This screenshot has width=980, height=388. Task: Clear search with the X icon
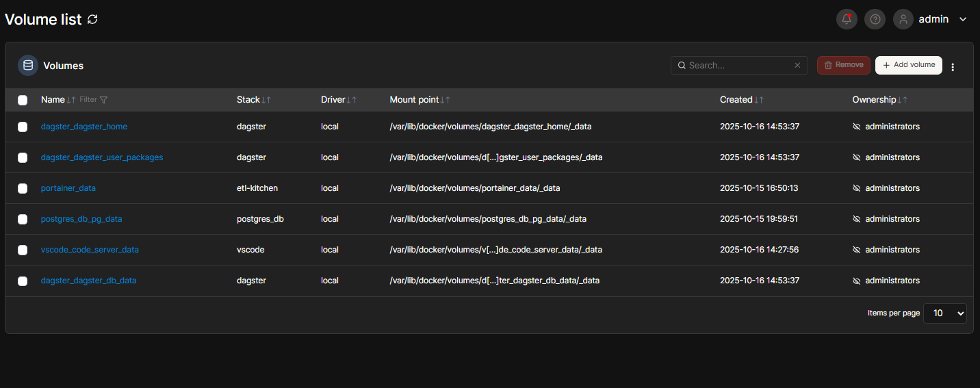point(797,66)
